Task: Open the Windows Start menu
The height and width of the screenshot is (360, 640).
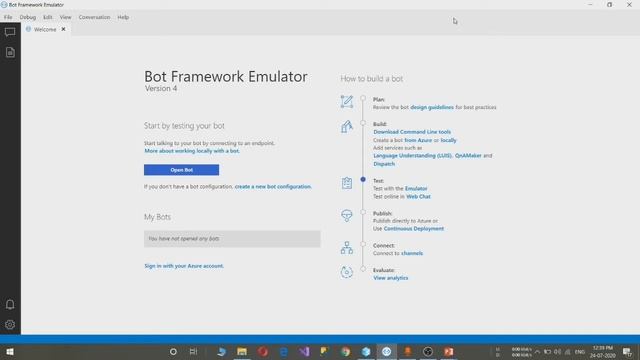Action: coord(10,351)
